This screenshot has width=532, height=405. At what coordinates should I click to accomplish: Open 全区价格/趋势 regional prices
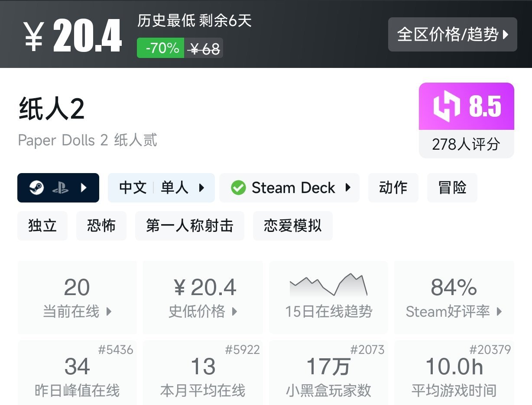coord(452,35)
